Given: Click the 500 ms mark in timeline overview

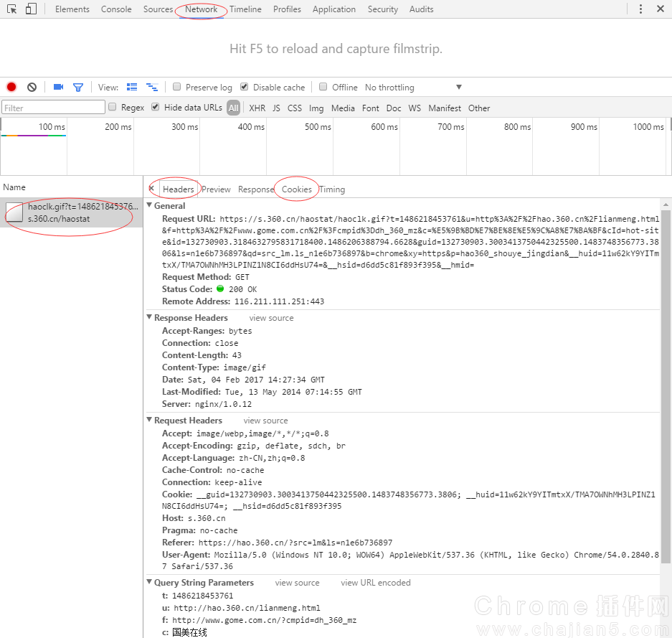Looking at the screenshot, I should [318, 127].
